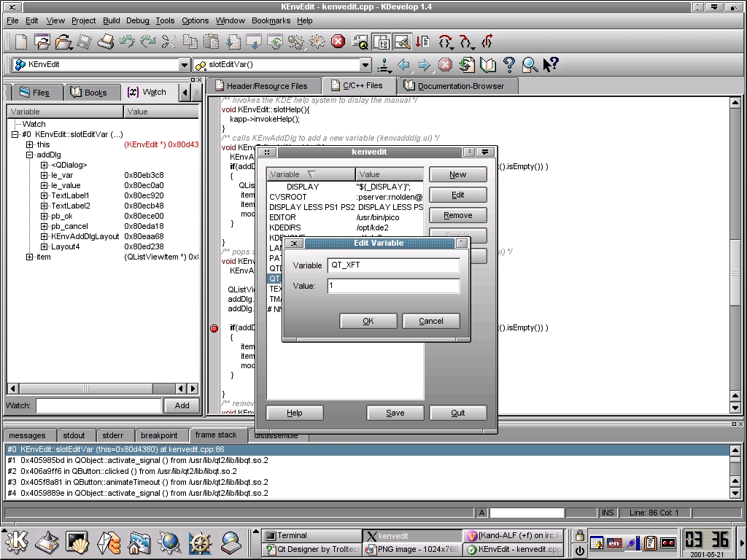The width and height of the screenshot is (747, 560).
Task: Open the slotEditVar() method dropdown
Action: click(x=365, y=64)
